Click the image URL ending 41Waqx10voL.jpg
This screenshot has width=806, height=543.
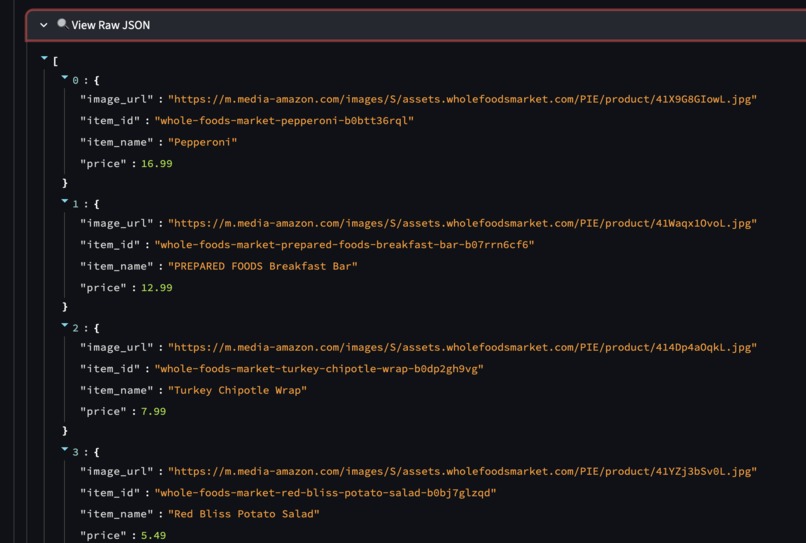462,223
